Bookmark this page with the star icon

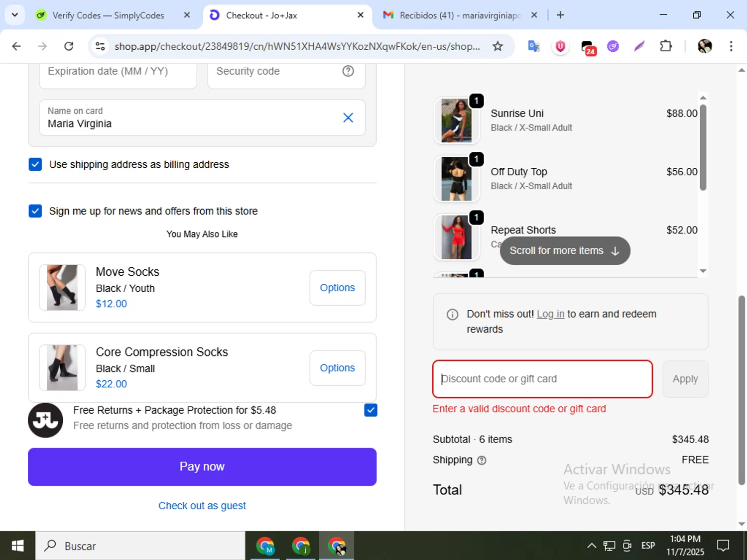[498, 46]
